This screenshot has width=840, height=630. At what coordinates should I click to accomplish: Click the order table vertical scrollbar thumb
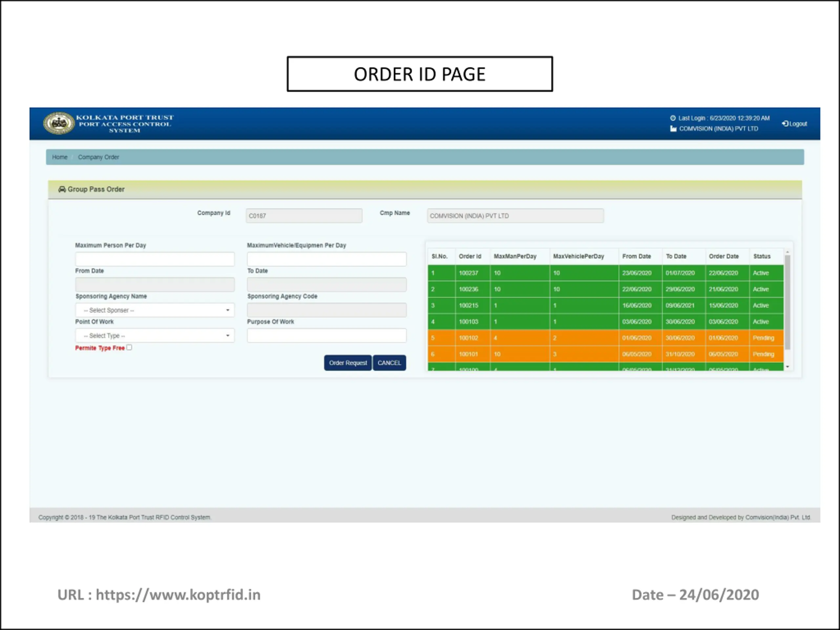787,303
